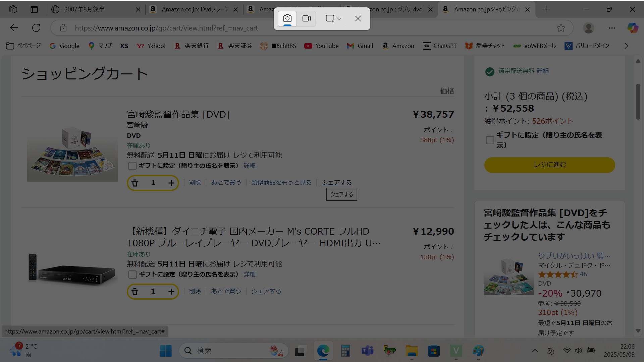This screenshot has width=644, height=362.
Task: Open a new browser tab
Action: click(546, 9)
